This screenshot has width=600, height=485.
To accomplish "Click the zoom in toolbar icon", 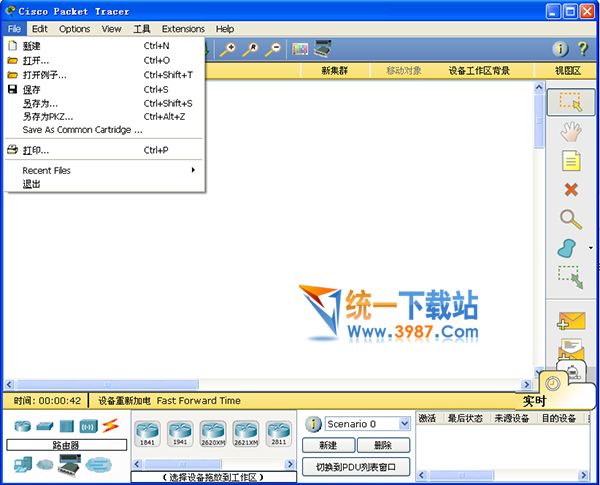I will [228, 48].
